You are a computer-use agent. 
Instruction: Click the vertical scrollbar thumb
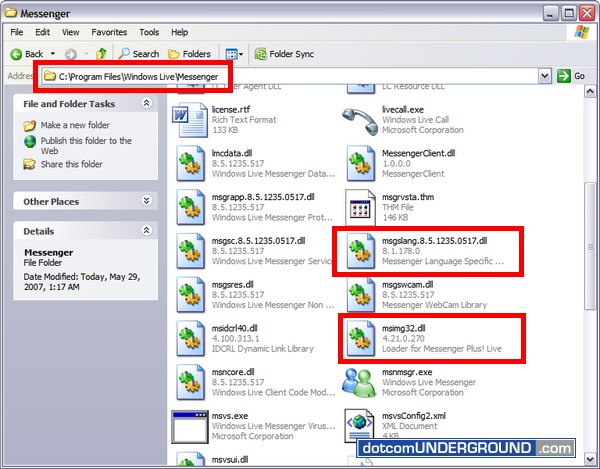(x=590, y=246)
